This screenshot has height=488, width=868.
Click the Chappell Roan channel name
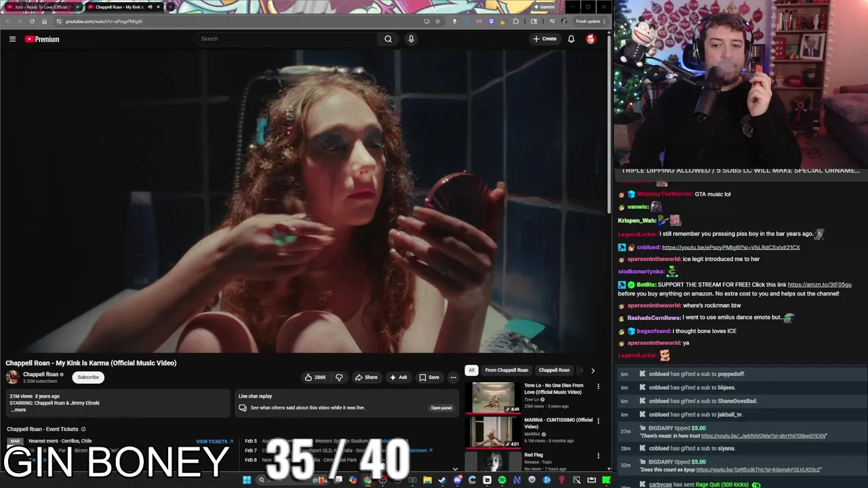pos(41,374)
